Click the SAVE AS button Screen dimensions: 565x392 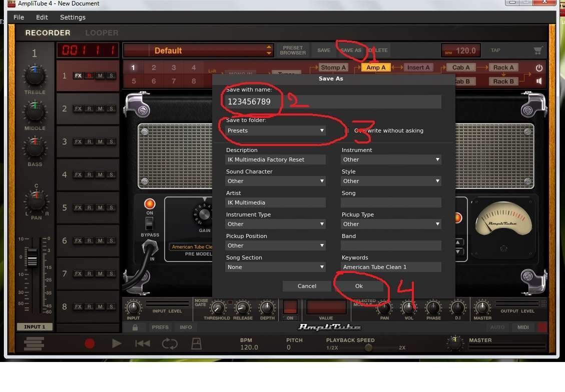click(x=351, y=50)
